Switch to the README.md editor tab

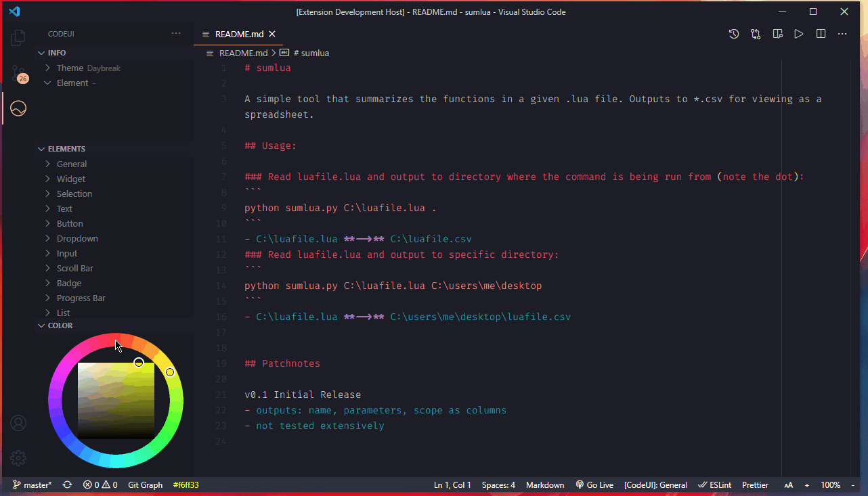[x=238, y=34]
